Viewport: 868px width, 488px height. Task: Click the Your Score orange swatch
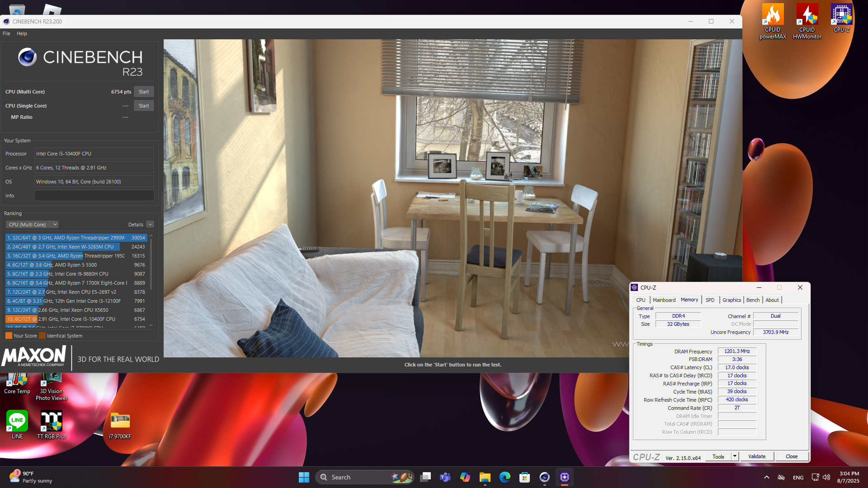[x=9, y=336]
